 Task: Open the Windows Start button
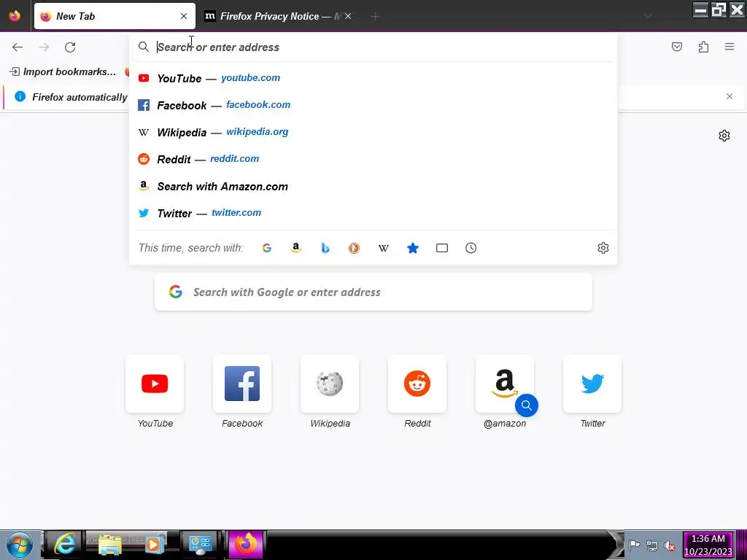[20, 545]
